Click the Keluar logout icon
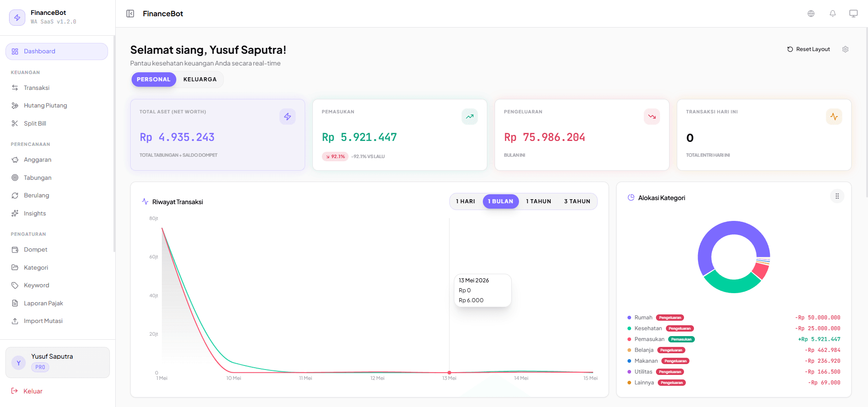The image size is (868, 407). (14, 391)
